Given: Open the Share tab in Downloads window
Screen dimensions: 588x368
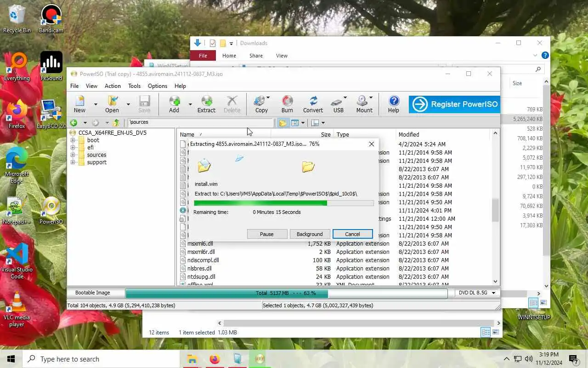Looking at the screenshot, I should (x=256, y=56).
